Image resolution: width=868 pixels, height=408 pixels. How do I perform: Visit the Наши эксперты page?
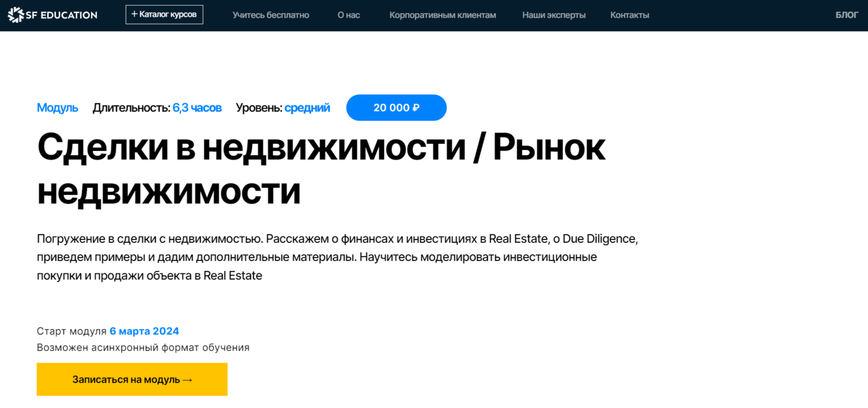554,15
